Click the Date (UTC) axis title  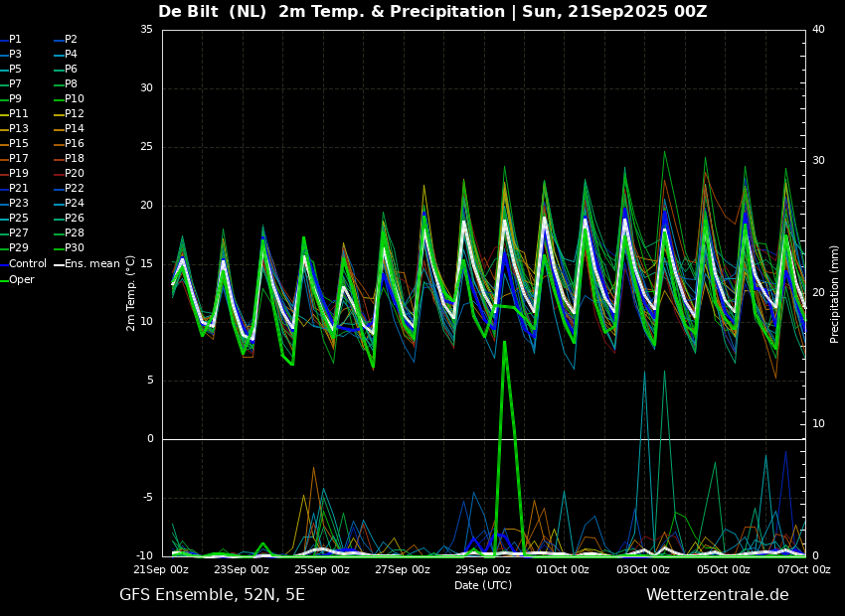point(483,585)
